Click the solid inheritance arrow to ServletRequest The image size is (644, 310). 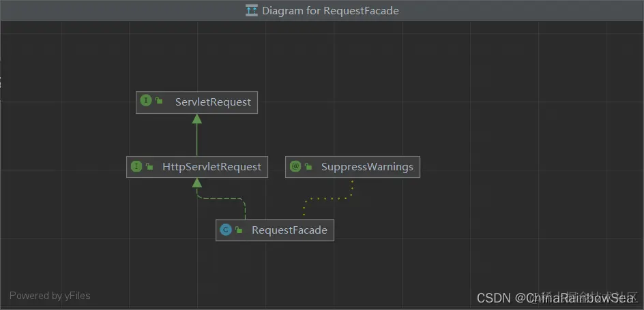(x=196, y=135)
